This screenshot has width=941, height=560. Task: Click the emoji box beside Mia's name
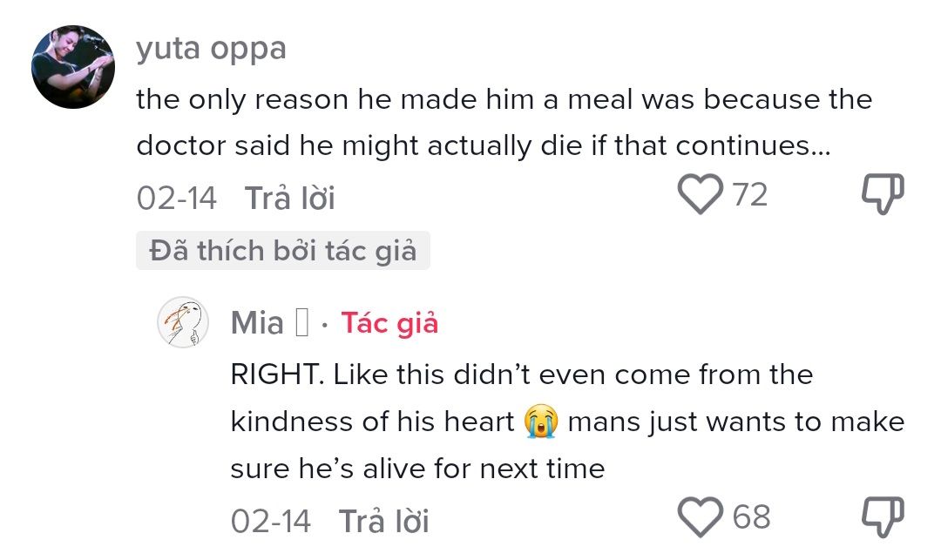[x=302, y=324]
